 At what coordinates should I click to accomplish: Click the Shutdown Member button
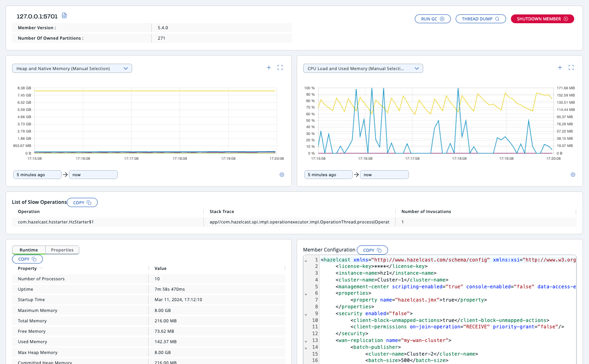[x=542, y=19]
